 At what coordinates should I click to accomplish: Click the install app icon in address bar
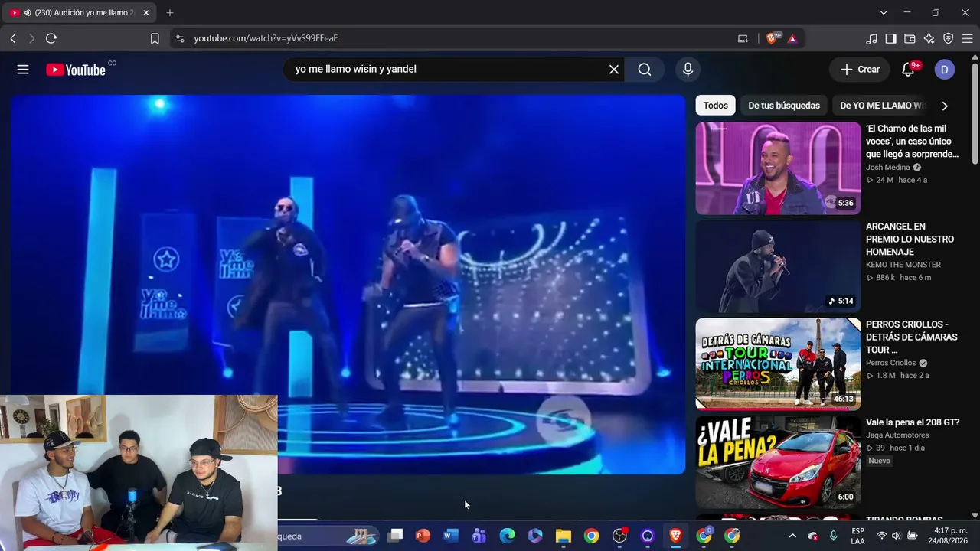[x=743, y=38]
